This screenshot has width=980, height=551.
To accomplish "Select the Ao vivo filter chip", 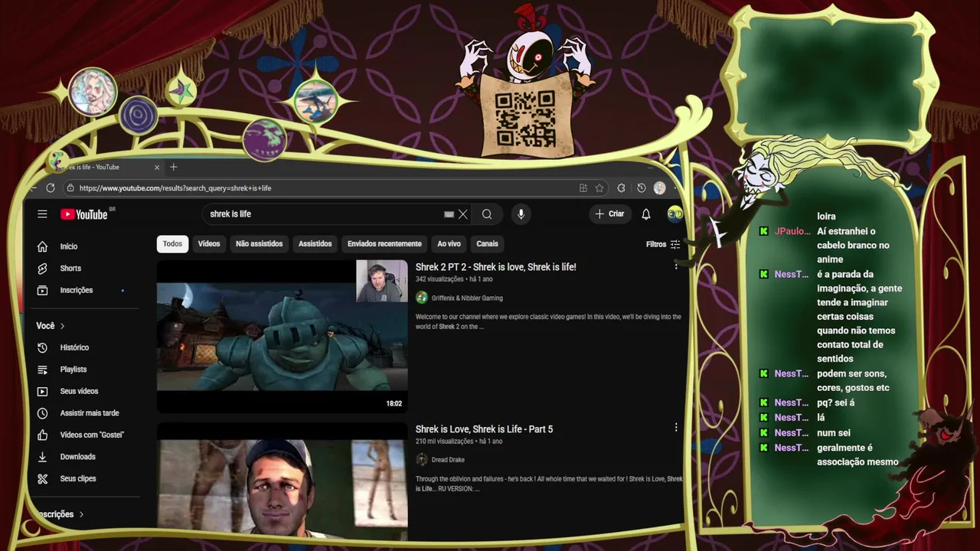I will pyautogui.click(x=449, y=244).
